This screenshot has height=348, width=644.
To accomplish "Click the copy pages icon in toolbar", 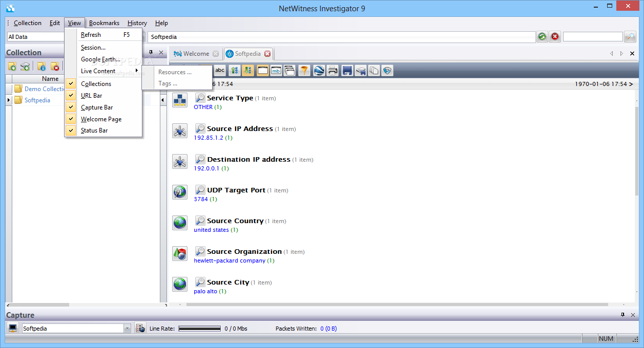I will [x=374, y=70].
